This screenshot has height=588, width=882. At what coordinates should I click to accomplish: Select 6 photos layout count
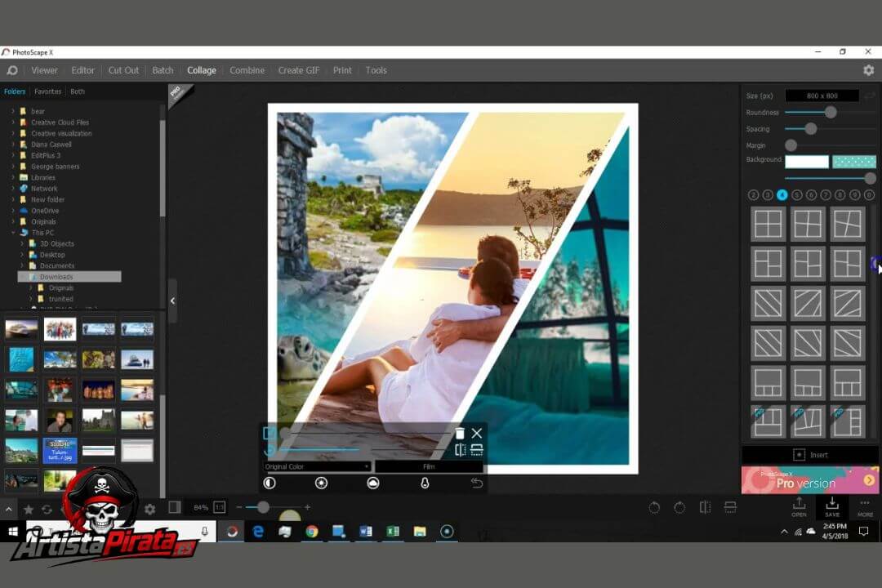click(811, 194)
